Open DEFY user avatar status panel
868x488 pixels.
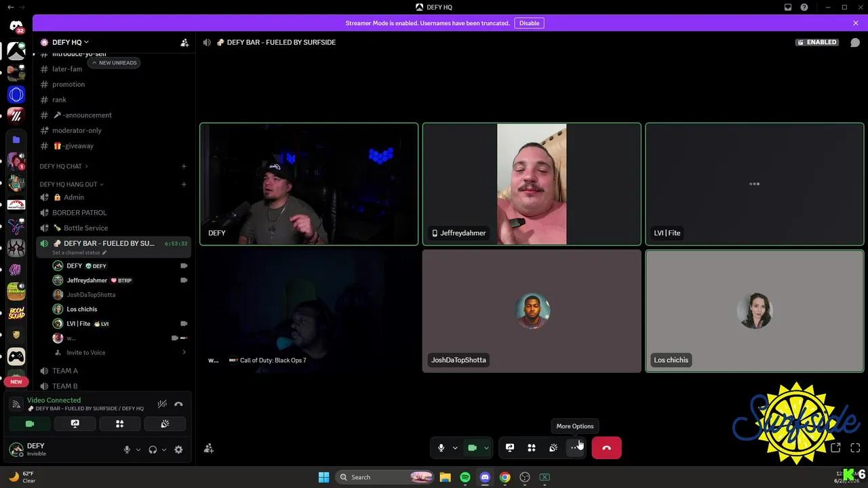[x=16, y=449]
